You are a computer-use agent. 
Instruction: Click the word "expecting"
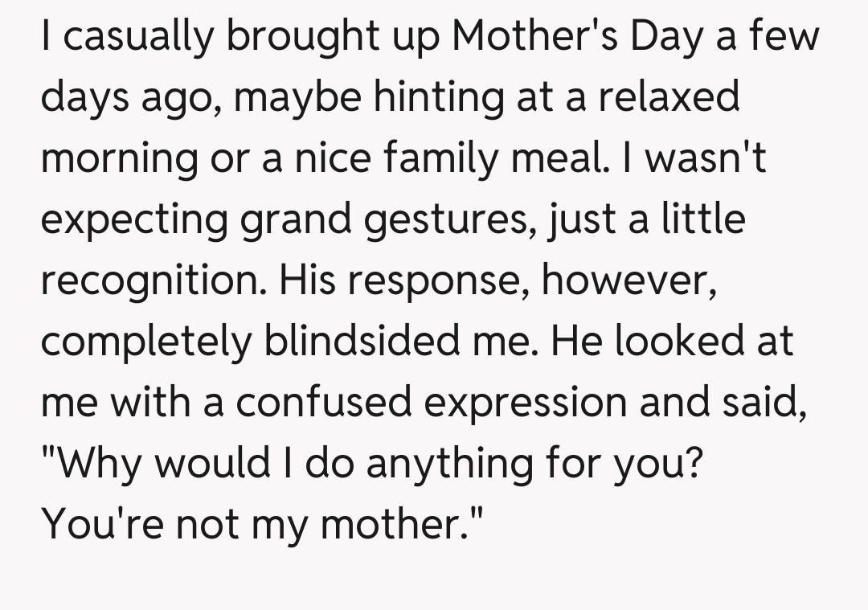point(134,220)
